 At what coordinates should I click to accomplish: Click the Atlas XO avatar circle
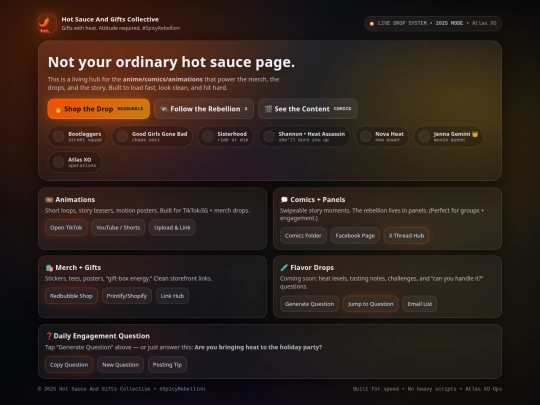click(x=59, y=162)
